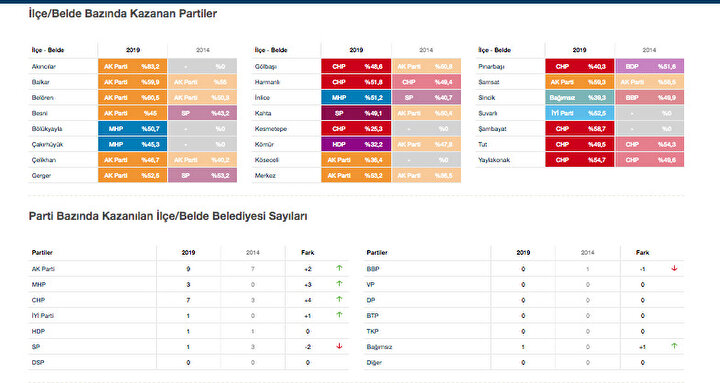Click Kahta's maroon SP %49,1 cell
Screen dimensions: 720x383
pyautogui.click(x=356, y=113)
